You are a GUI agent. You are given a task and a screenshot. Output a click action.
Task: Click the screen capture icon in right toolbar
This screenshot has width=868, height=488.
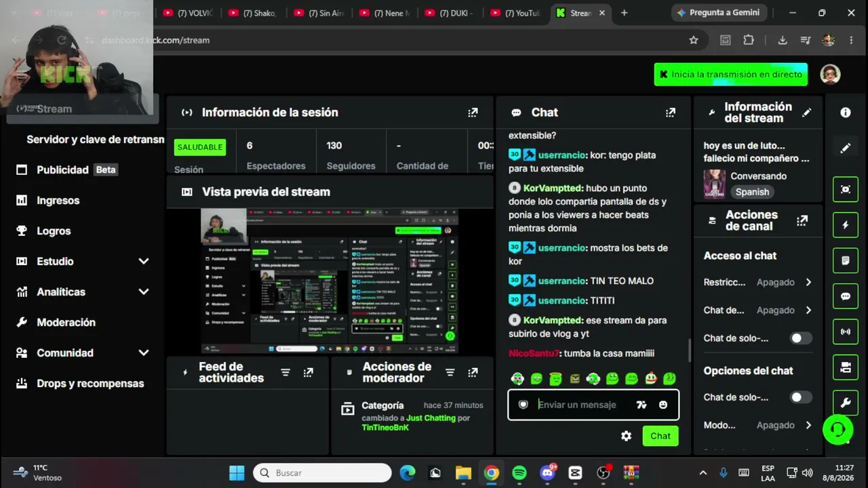846,189
